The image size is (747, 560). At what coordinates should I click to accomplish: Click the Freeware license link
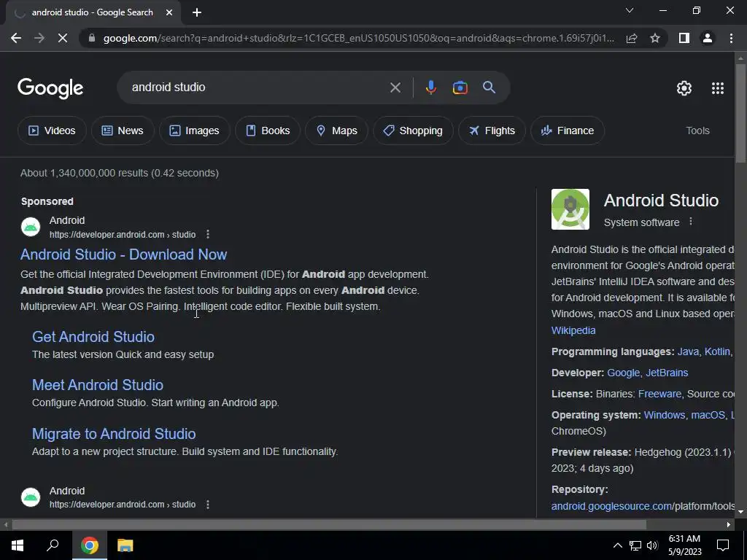(x=659, y=394)
